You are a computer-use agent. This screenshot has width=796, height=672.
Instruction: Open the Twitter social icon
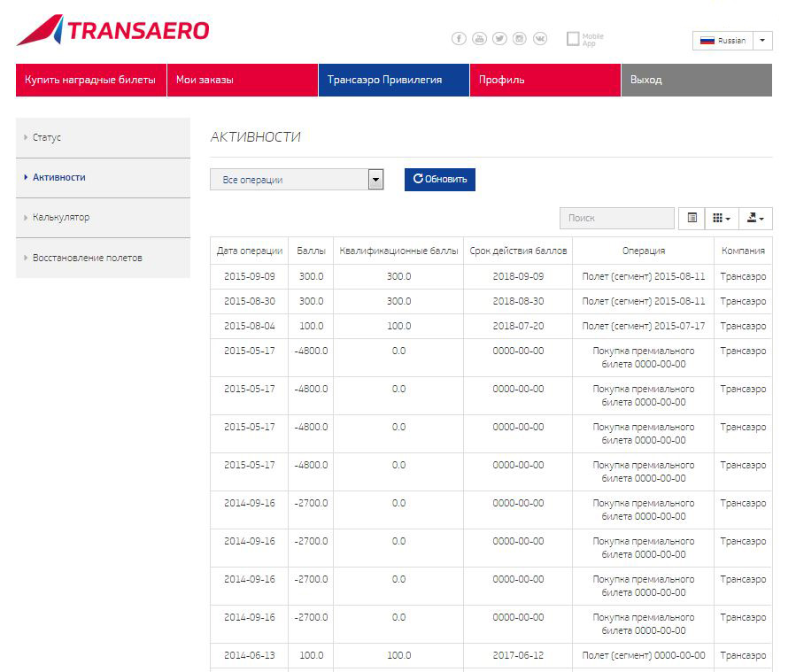pyautogui.click(x=499, y=39)
